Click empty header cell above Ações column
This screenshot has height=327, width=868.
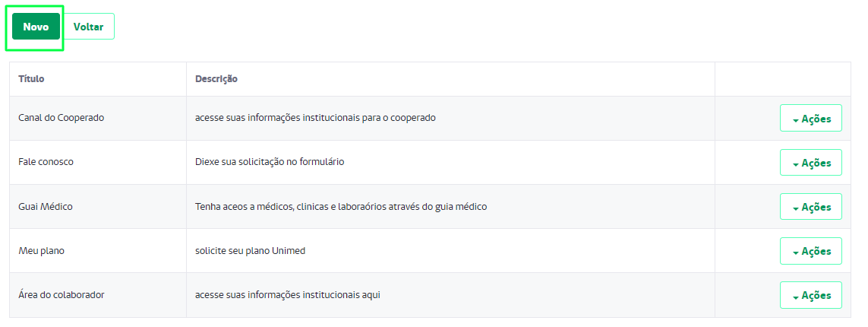(x=783, y=78)
